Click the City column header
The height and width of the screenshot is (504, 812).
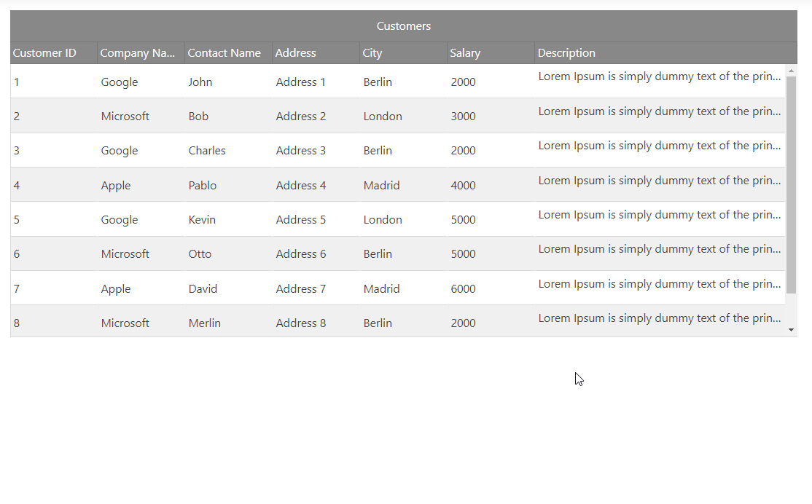tap(372, 53)
